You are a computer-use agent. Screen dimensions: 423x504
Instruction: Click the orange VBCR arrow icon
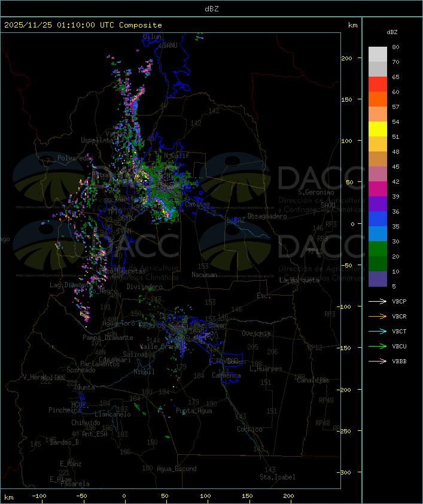tap(378, 316)
